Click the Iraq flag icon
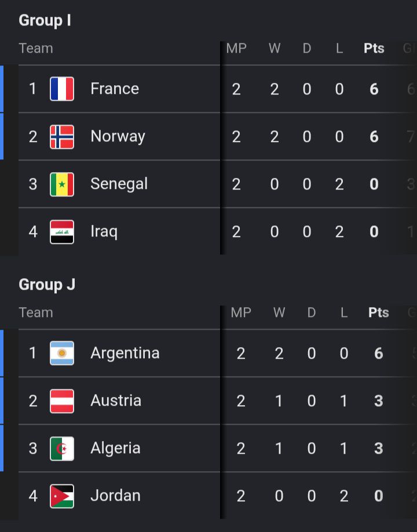Viewport: 417px width, 532px height. click(62, 232)
